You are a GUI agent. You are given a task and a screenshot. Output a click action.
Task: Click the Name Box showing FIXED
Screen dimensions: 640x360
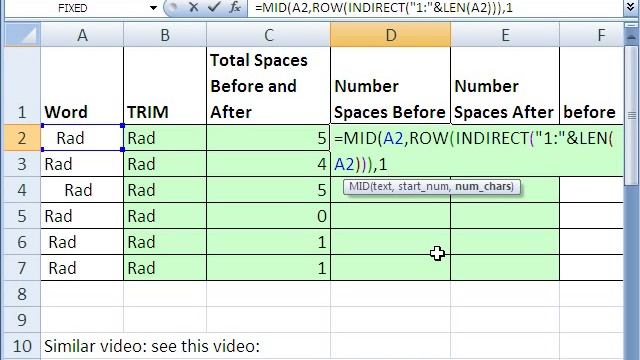(x=73, y=8)
